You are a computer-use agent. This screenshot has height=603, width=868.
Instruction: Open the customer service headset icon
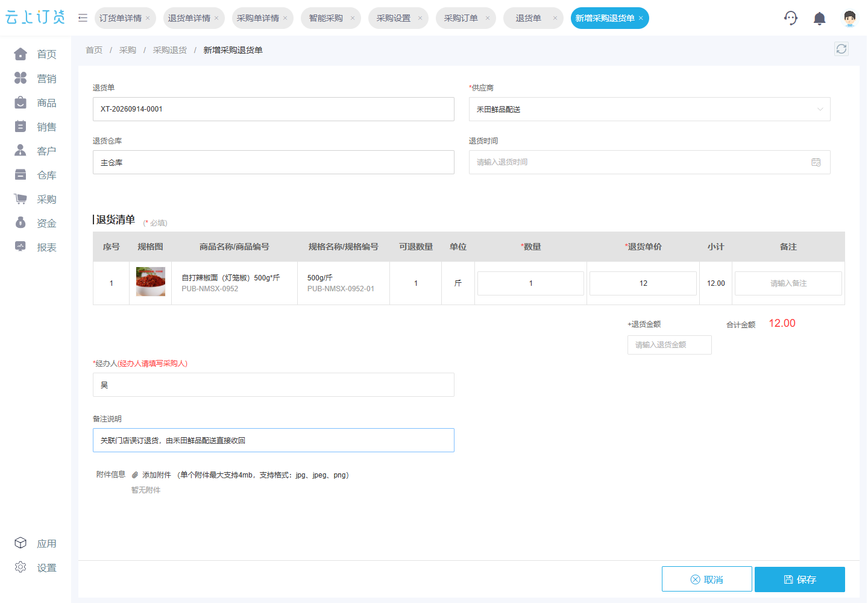coord(790,18)
